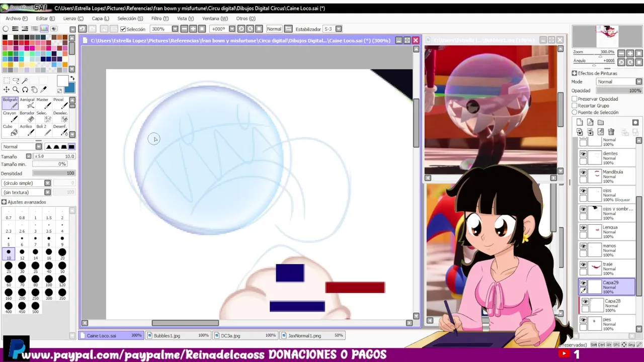644x362 pixels.
Task: Open the Estabilizador S-3 dropdown
Action: (339, 29)
